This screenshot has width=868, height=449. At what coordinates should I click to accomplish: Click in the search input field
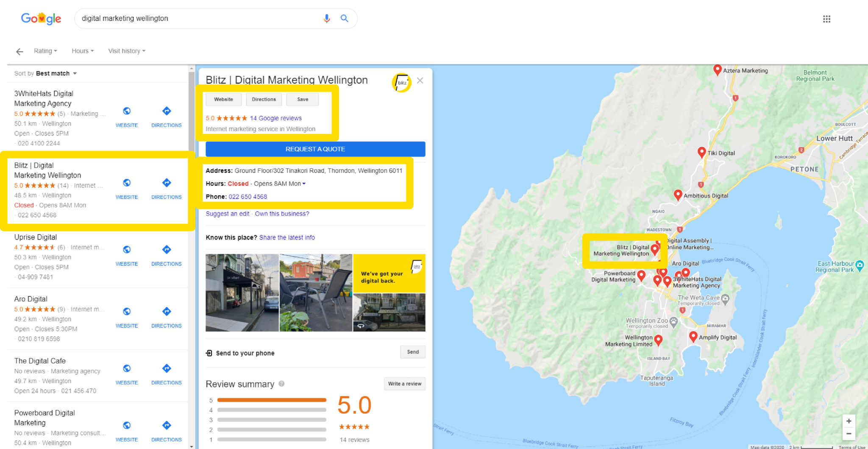coord(199,19)
